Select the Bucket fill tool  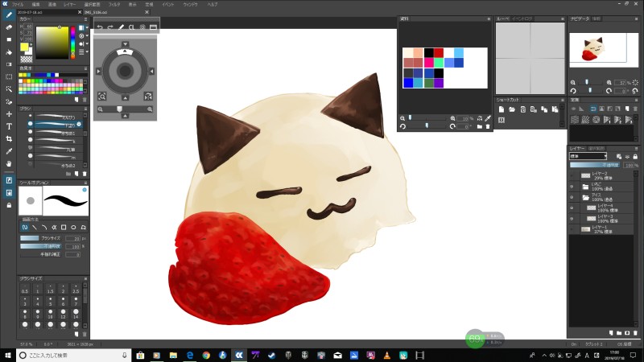[8, 51]
